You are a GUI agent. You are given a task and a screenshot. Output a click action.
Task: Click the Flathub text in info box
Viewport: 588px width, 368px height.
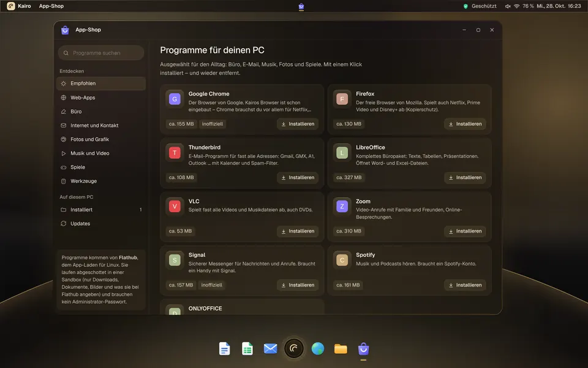tap(128, 258)
